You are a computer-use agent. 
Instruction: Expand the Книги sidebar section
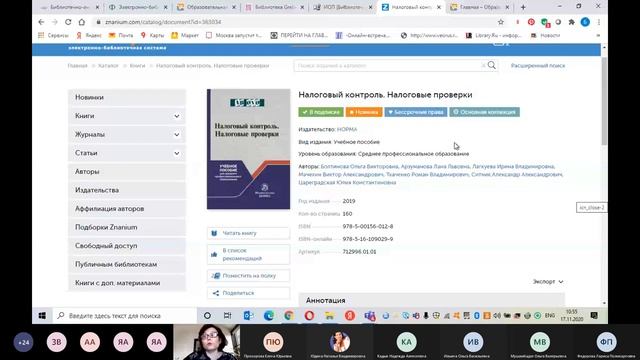click(x=177, y=116)
